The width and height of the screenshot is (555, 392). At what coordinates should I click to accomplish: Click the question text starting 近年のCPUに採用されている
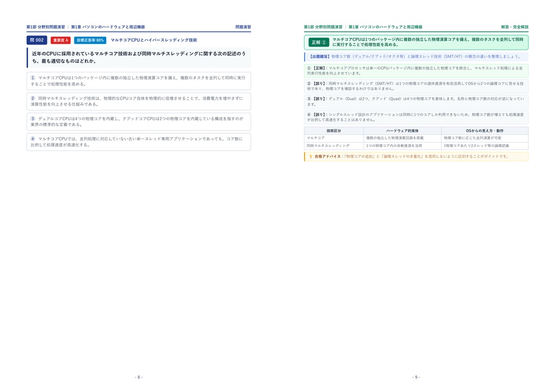click(139, 57)
